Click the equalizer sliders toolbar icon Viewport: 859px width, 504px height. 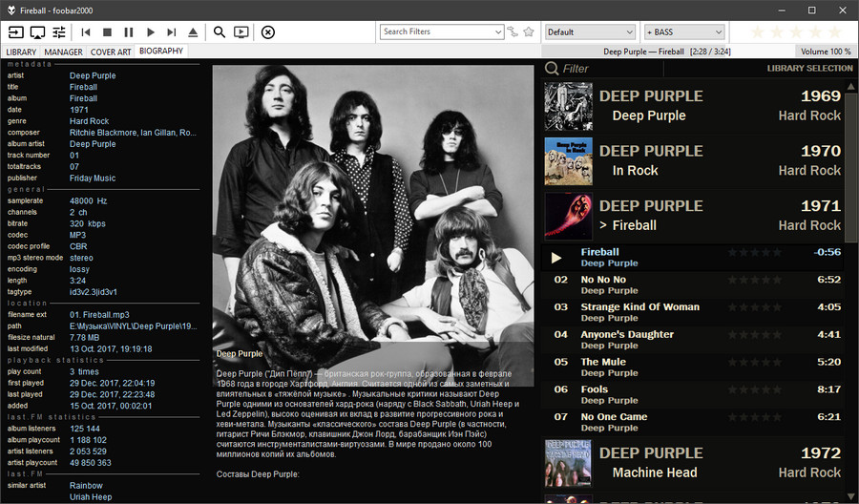(x=59, y=32)
